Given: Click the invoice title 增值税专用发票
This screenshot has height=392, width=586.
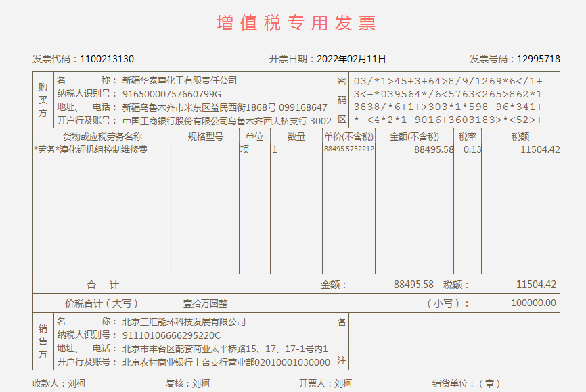Looking at the screenshot, I should [296, 23].
